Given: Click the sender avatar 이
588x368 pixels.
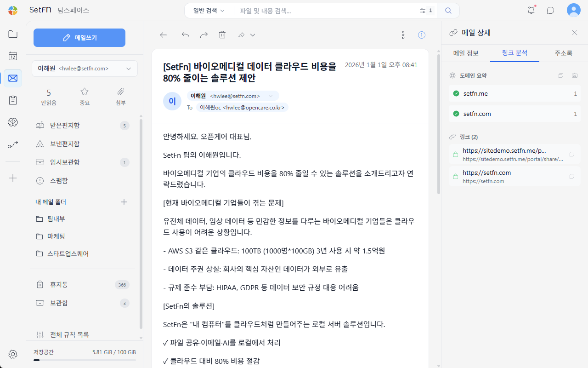Looking at the screenshot, I should click(172, 101).
